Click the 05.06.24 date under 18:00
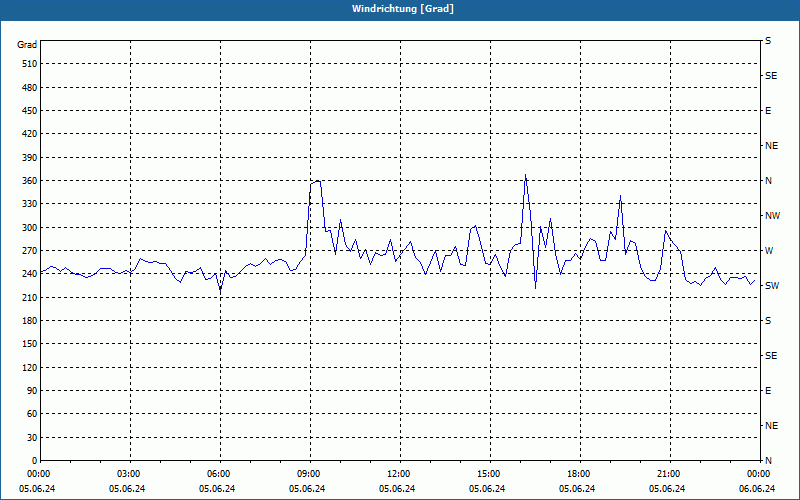800x500 pixels. click(x=577, y=489)
